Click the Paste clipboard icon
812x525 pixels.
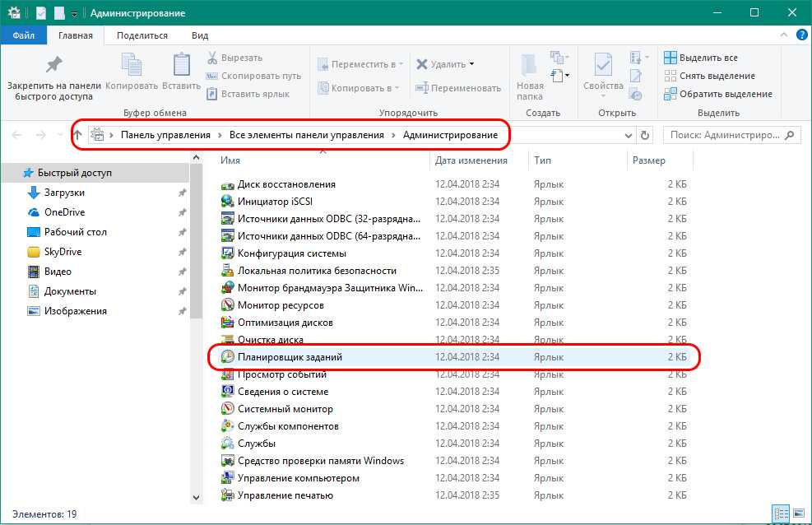tap(181, 65)
